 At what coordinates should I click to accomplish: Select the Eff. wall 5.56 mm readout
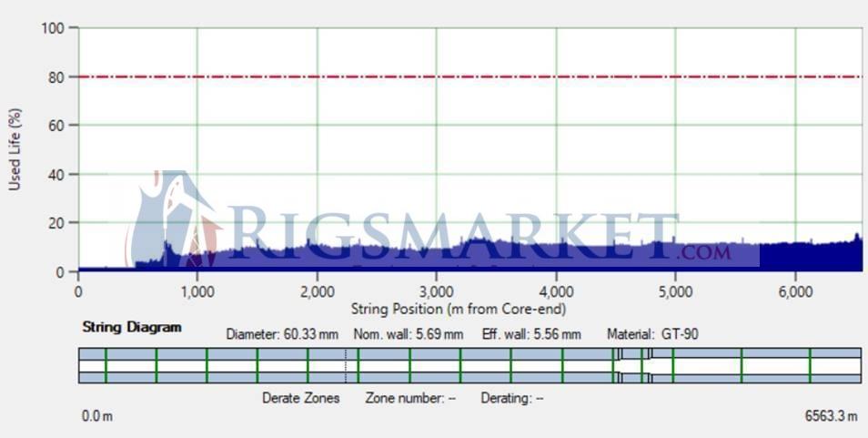pos(531,334)
